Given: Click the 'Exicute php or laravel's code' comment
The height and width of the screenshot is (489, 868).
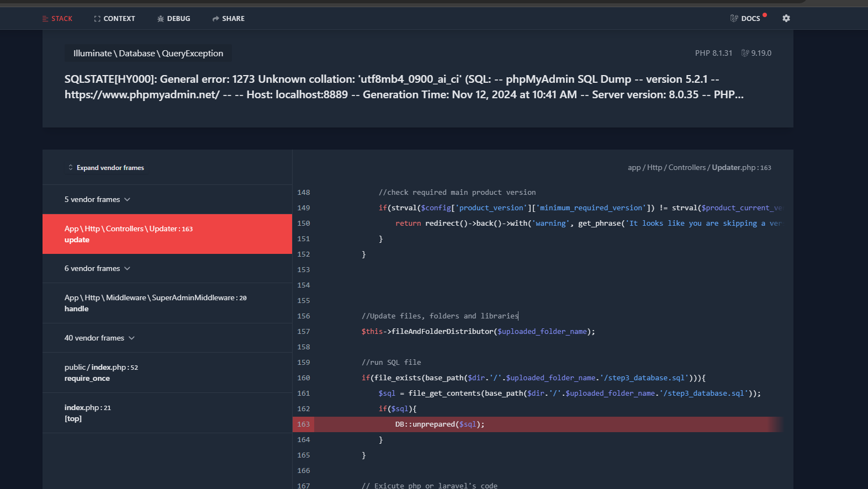Looking at the screenshot, I should 430,485.
